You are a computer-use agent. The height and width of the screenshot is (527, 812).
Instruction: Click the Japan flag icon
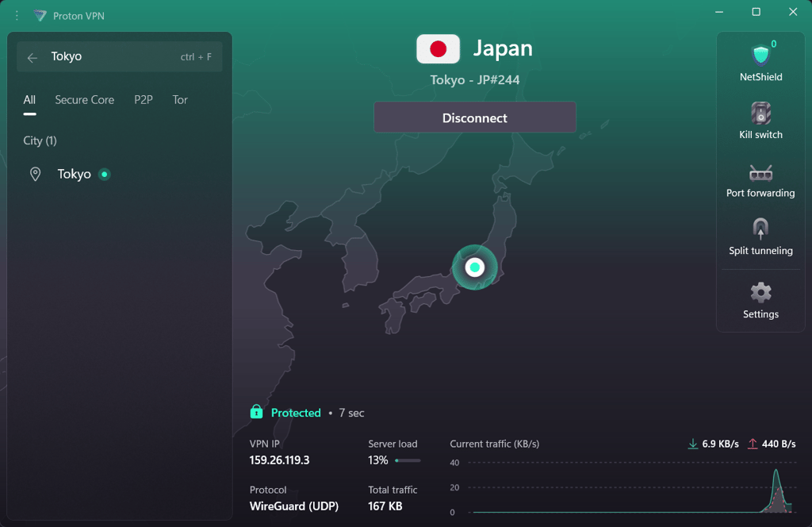(x=438, y=48)
